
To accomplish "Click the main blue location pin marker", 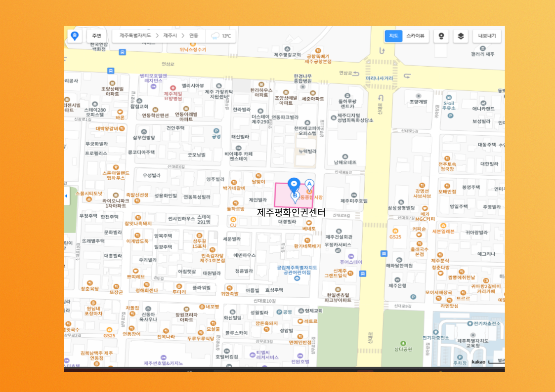I will (x=294, y=185).
